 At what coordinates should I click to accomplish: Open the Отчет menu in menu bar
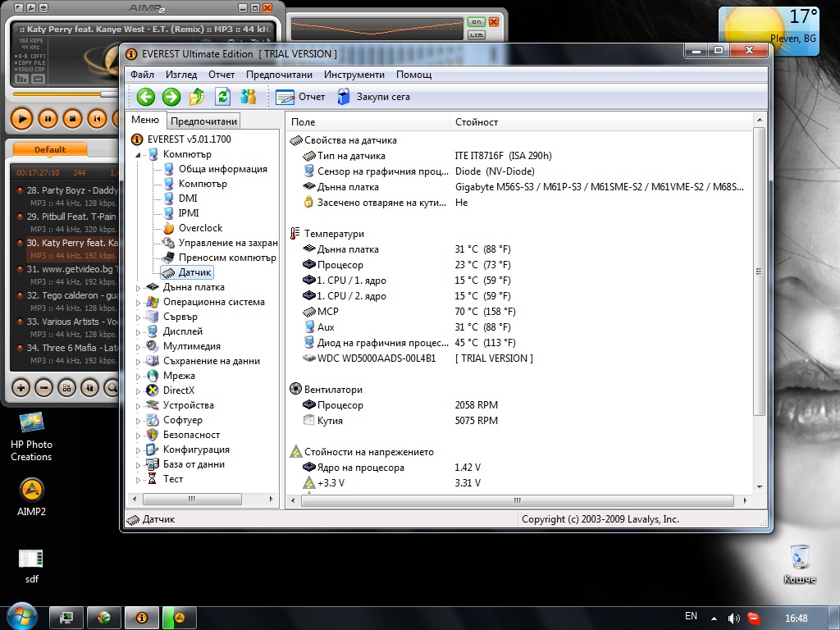[x=221, y=75]
